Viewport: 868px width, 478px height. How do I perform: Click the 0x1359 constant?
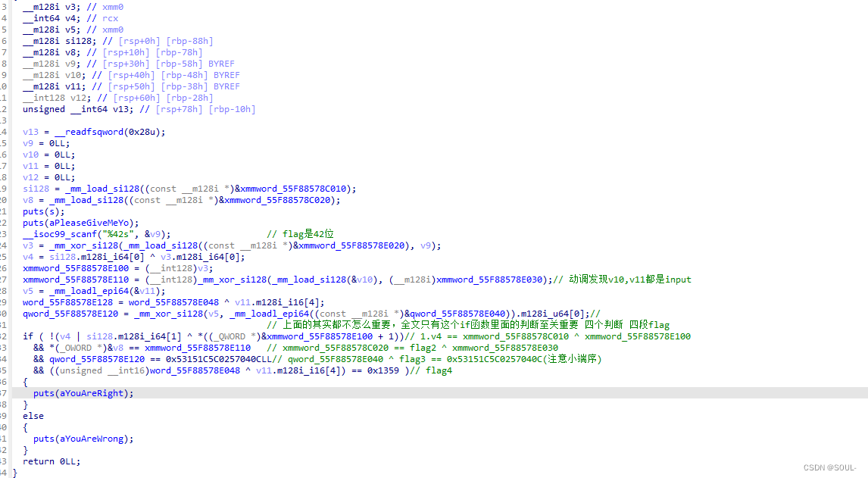(382, 370)
